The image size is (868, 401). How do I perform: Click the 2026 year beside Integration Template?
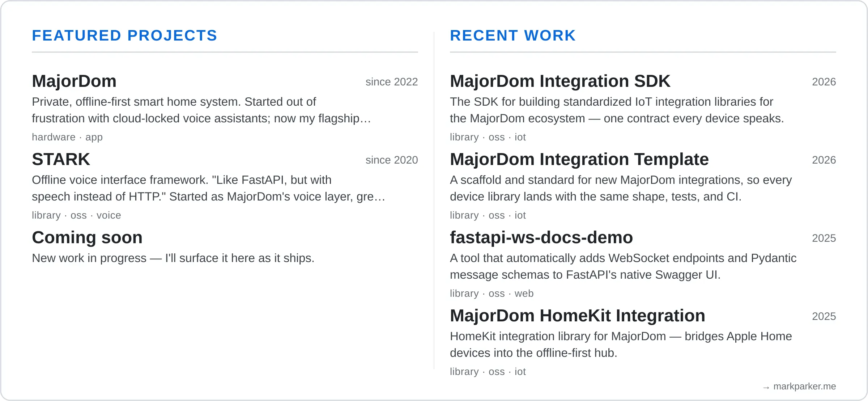tap(824, 160)
